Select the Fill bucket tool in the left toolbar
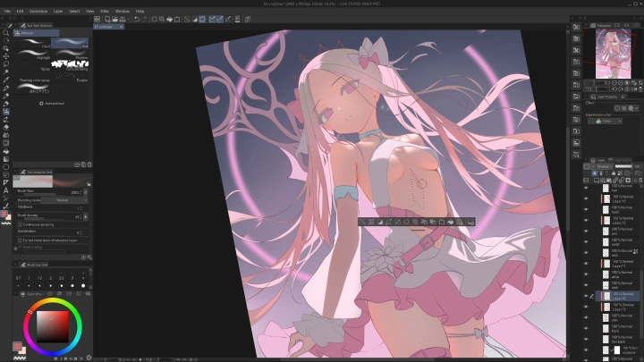The height and width of the screenshot is (362, 644). coord(5,151)
